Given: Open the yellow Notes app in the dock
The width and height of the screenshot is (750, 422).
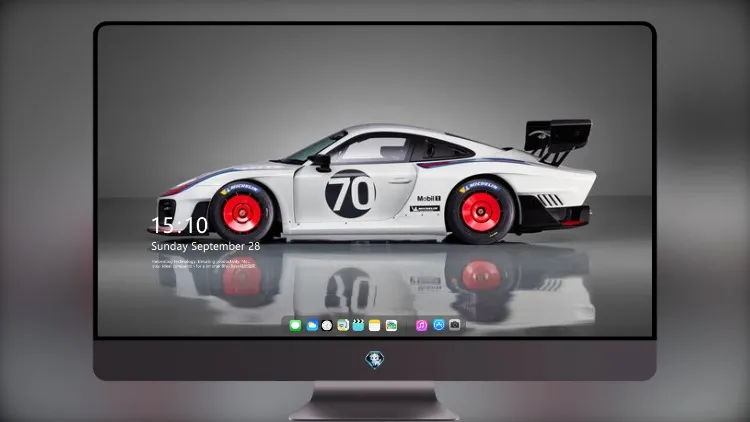Looking at the screenshot, I should pos(375,326).
